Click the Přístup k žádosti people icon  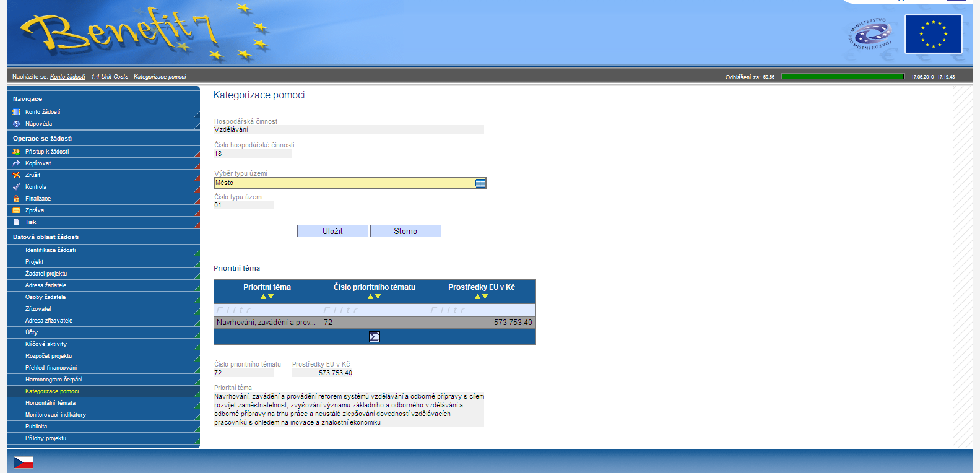(x=17, y=152)
